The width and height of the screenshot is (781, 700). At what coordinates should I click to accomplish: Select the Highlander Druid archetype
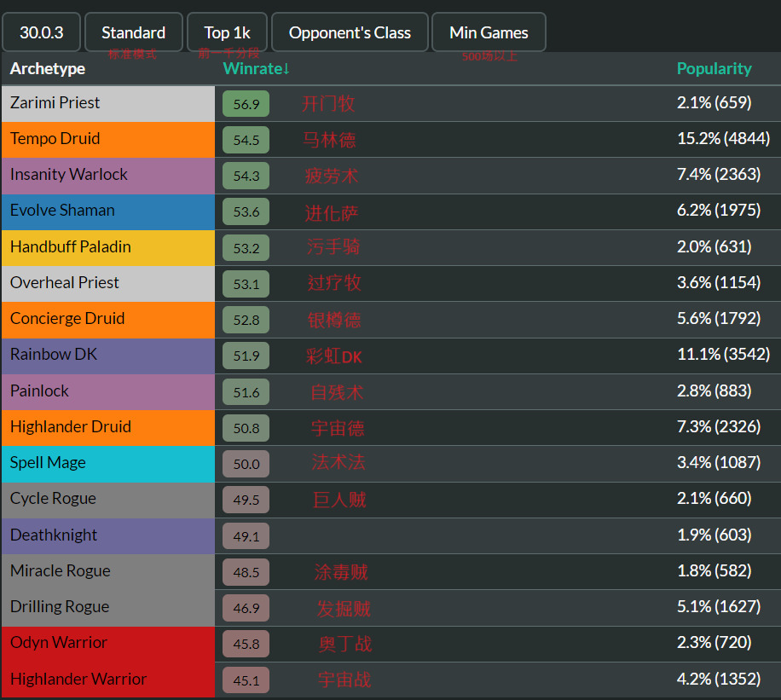[x=108, y=427]
